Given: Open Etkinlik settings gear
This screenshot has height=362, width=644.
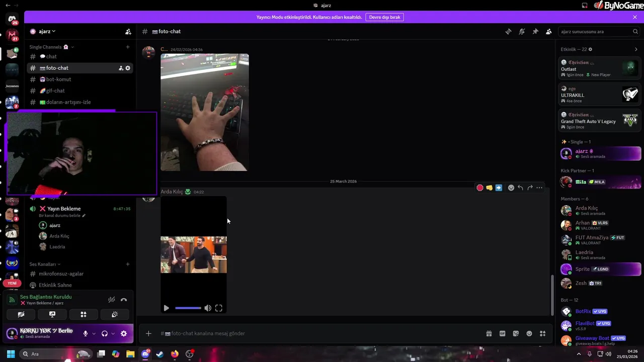Looking at the screenshot, I should [x=590, y=49].
